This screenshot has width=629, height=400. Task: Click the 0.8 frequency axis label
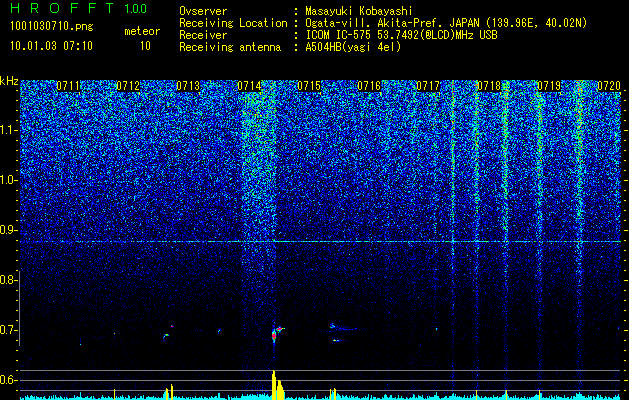click(8, 280)
